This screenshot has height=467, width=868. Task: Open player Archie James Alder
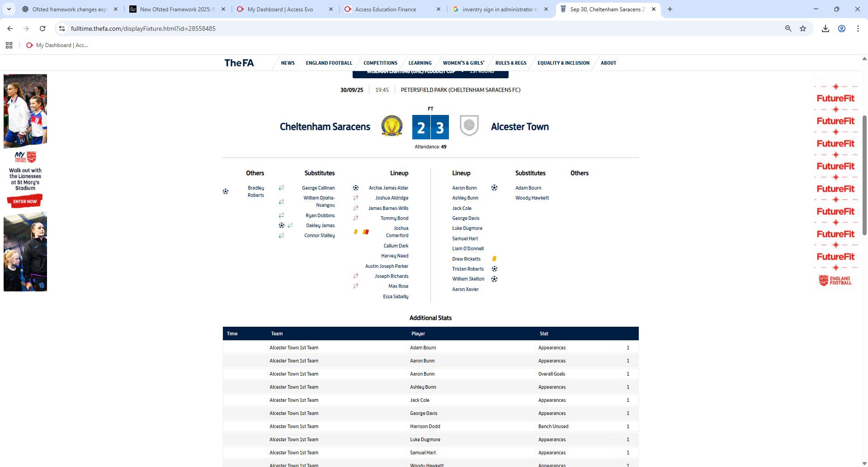pos(389,188)
